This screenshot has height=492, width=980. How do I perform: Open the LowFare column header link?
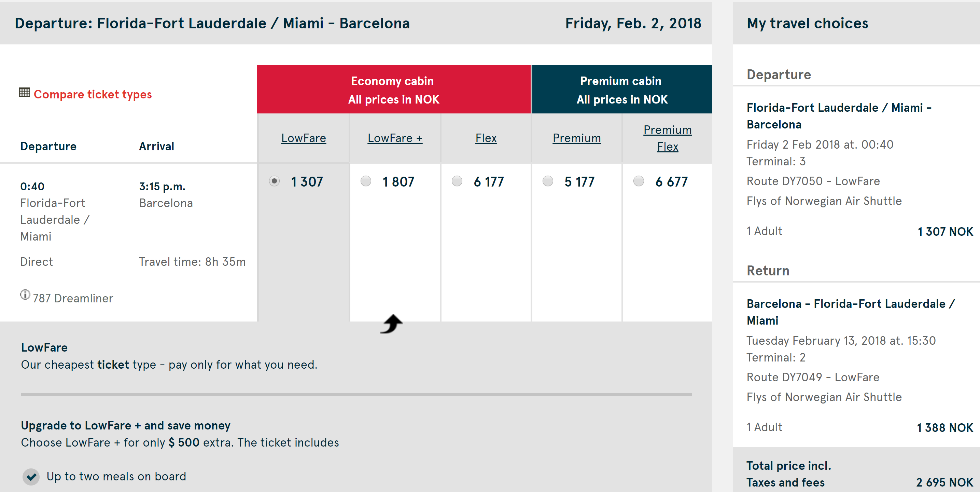pos(303,138)
